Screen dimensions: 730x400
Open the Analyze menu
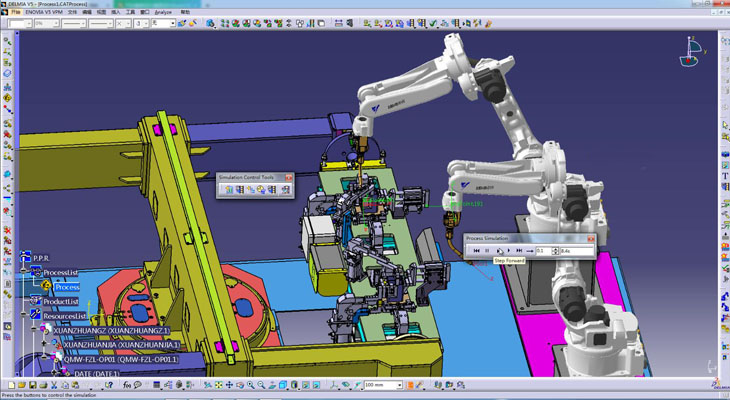pyautogui.click(x=162, y=12)
